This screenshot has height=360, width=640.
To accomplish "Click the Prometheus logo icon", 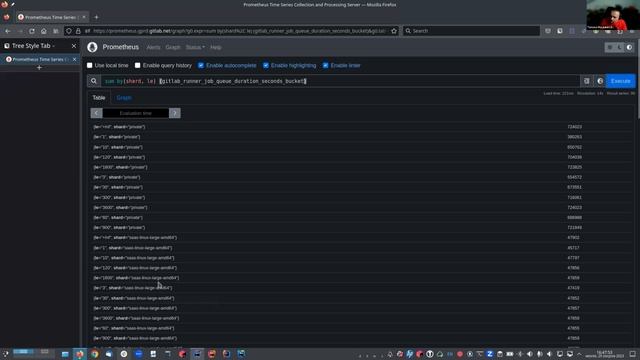I will tap(92, 47).
